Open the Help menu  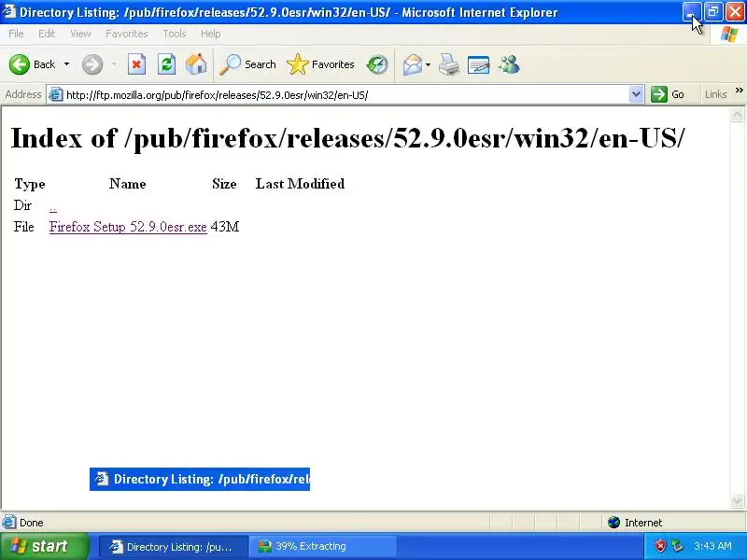210,34
